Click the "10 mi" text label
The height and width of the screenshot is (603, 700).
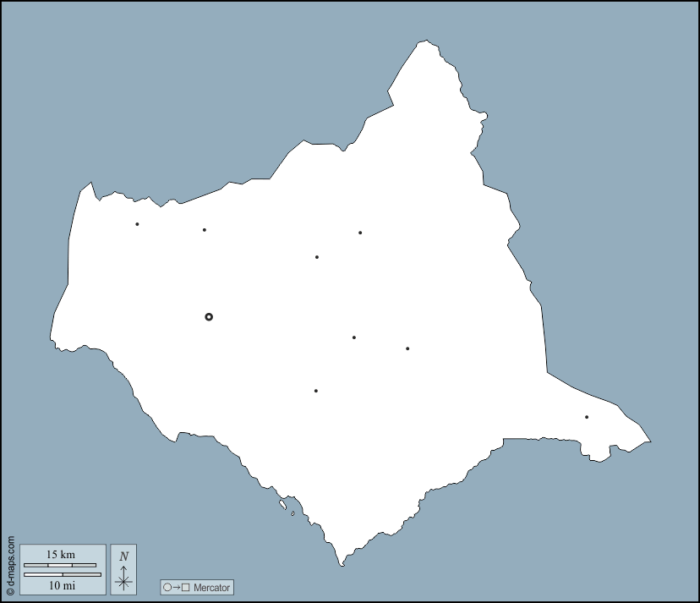[62, 585]
